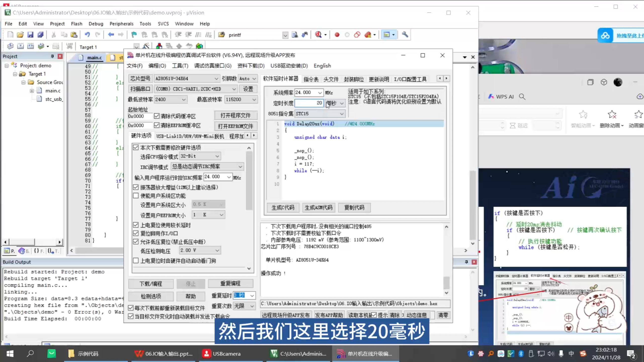
Task: Open 低压检测电压 2.00 V dropdown
Action: click(217, 250)
